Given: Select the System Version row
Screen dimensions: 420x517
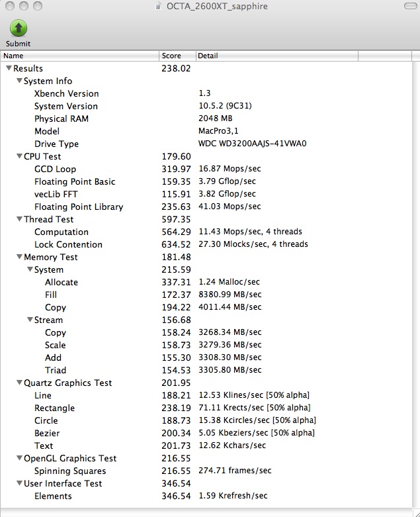Looking at the screenshot, I should click(x=206, y=106).
